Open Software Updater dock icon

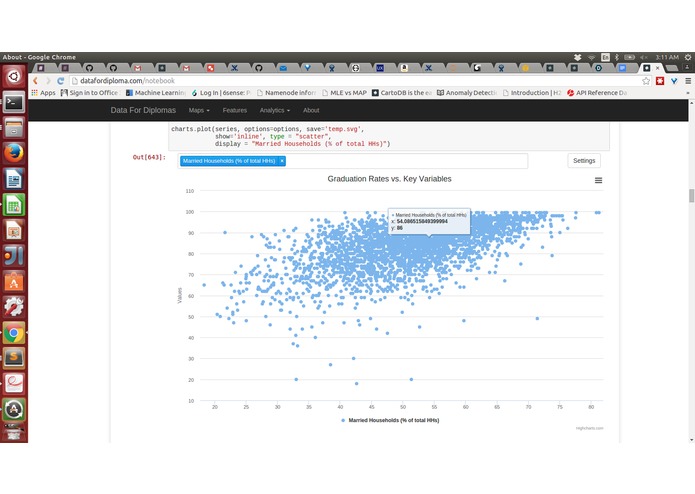(x=14, y=410)
